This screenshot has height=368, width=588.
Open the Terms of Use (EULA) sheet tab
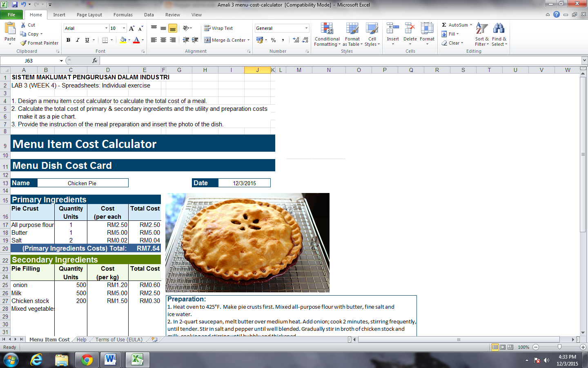coord(118,339)
